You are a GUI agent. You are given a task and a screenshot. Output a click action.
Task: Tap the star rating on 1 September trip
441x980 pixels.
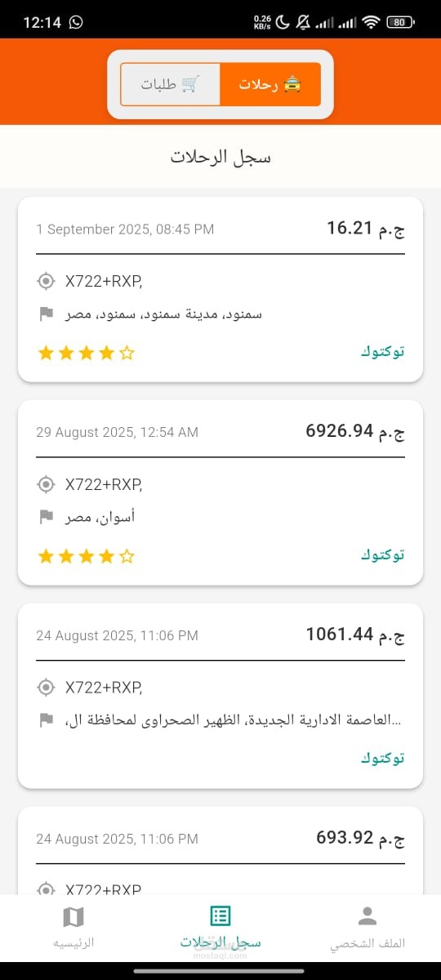(x=86, y=354)
